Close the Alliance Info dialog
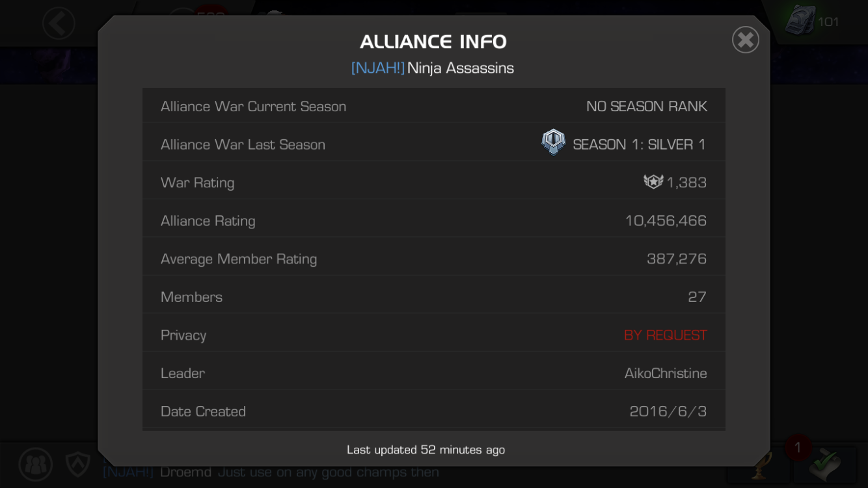This screenshot has height=488, width=868. point(746,40)
